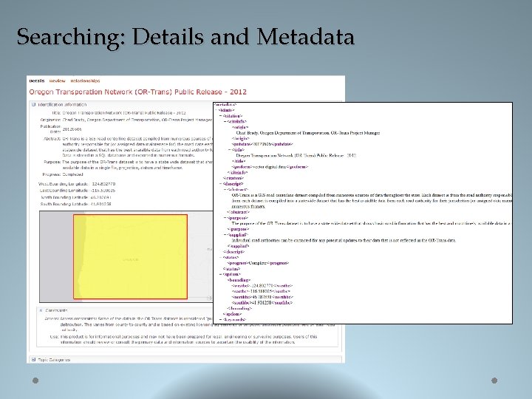Collapse the idinfo XML node
This screenshot has height=399, width=532.
216,110
